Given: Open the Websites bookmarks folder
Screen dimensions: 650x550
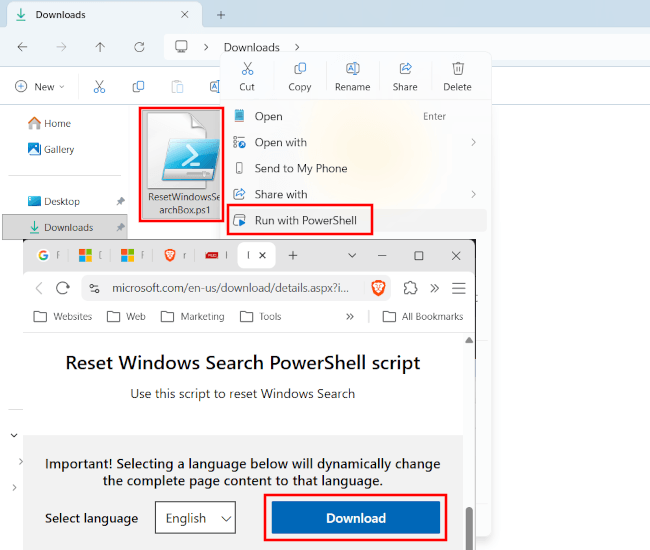Looking at the screenshot, I should [63, 317].
